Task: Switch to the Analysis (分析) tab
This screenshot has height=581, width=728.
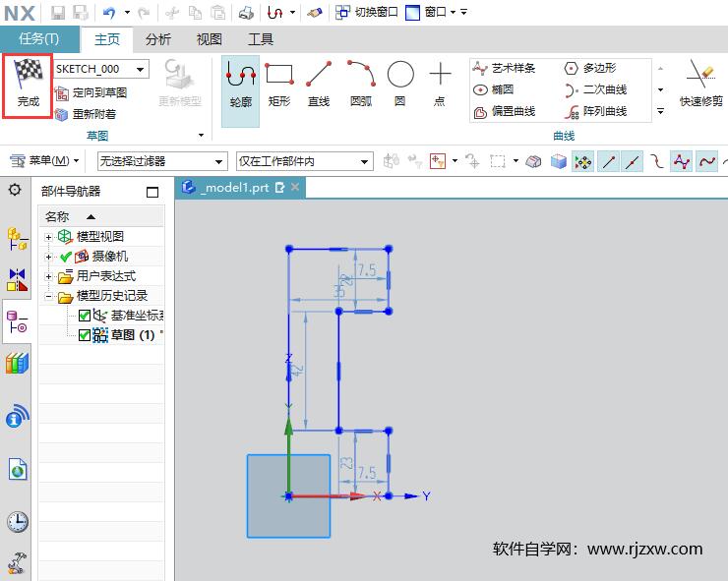Action: pyautogui.click(x=158, y=39)
